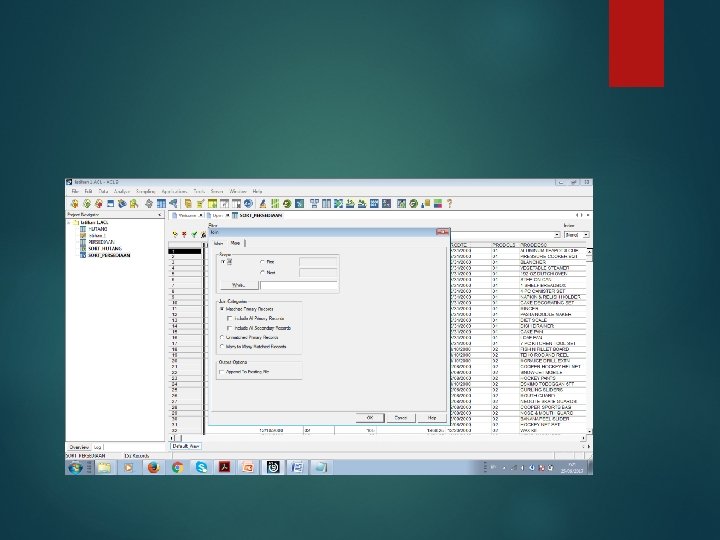
Task: Check Include All Primary Records box
Action: pos(230,318)
